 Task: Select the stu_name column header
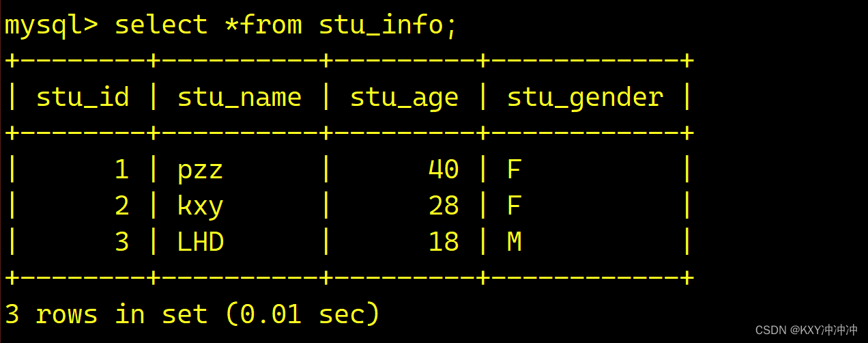click(x=240, y=98)
